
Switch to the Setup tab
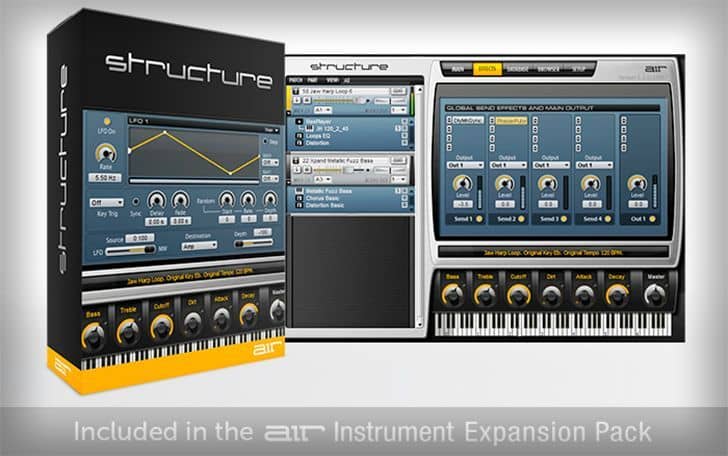578,69
